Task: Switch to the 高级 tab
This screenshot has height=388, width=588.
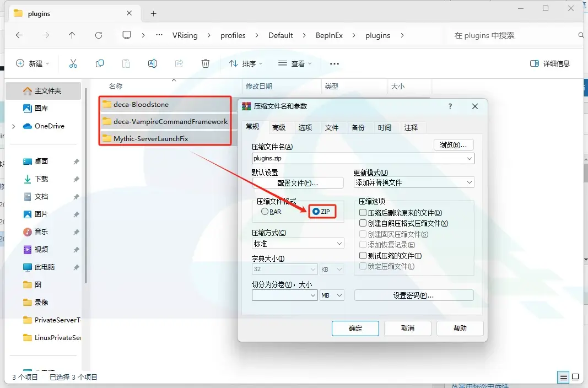Action: click(x=279, y=128)
